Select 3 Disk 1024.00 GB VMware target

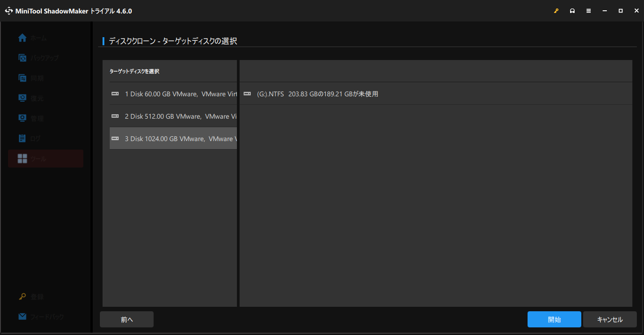point(173,138)
